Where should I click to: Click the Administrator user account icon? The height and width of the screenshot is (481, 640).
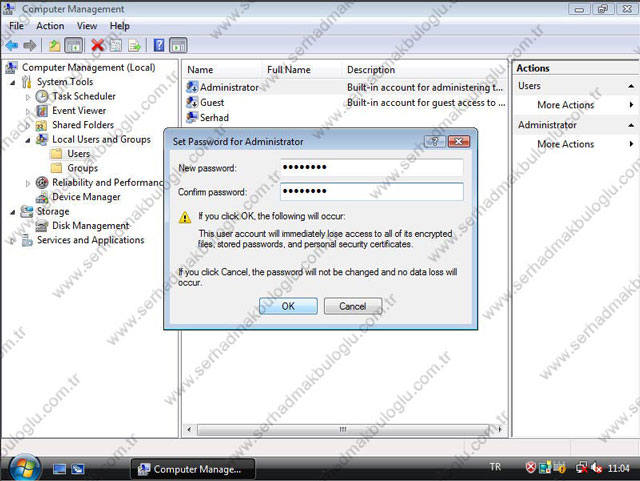tap(192, 87)
